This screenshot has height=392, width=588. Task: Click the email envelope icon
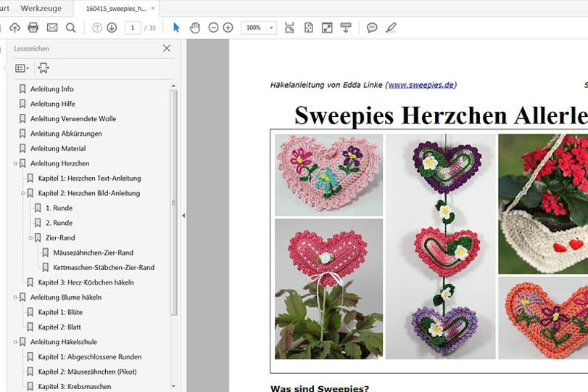(52, 28)
